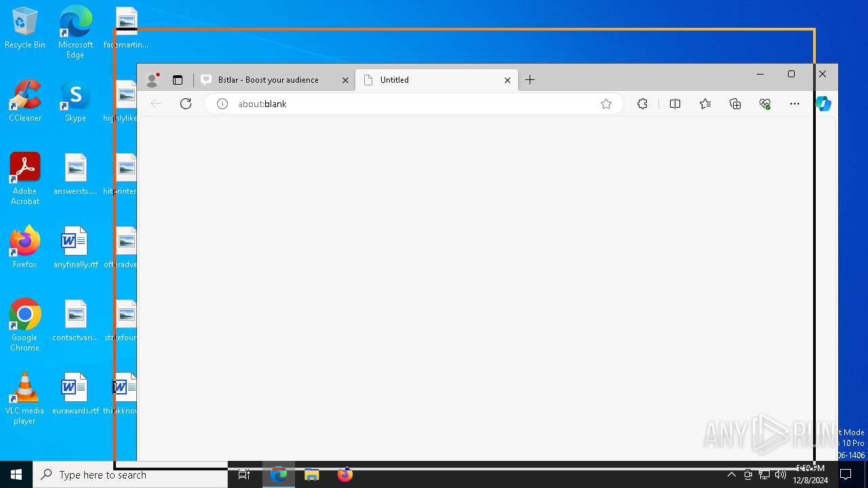The width and height of the screenshot is (868, 488).
Task: Close the Bstlar tab
Action: (345, 80)
